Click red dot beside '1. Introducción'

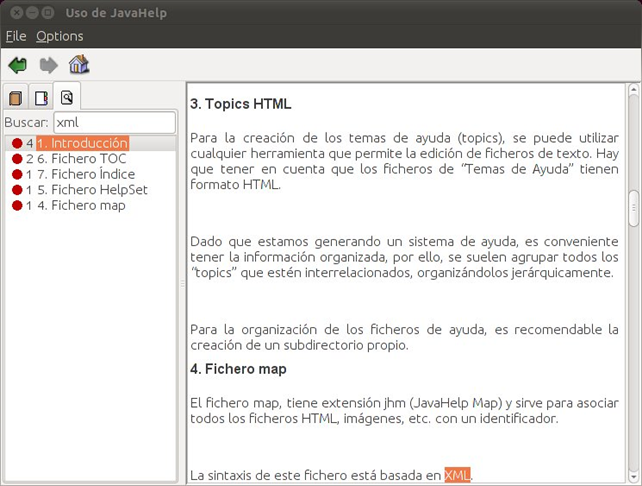17,143
